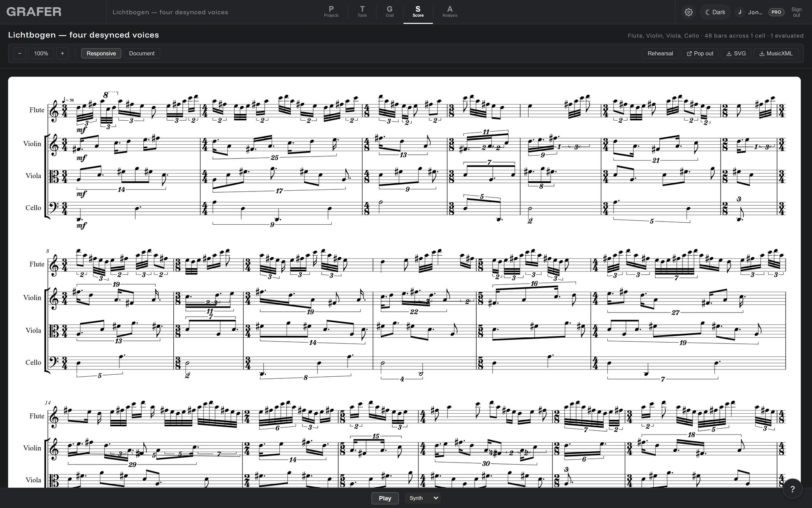Decrease zoom with the minus button
The width and height of the screenshot is (812, 508).
[x=19, y=53]
